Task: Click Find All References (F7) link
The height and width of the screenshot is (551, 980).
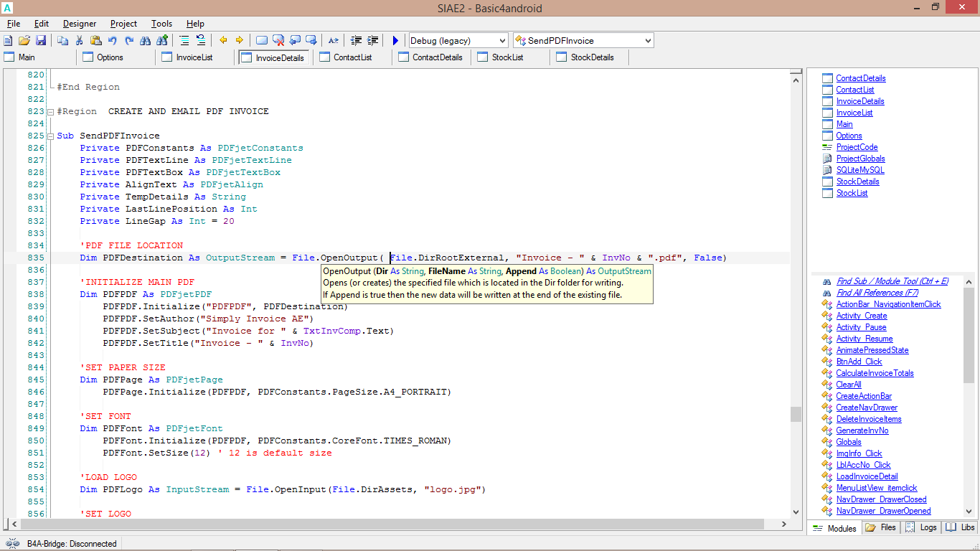Action: [x=877, y=293]
